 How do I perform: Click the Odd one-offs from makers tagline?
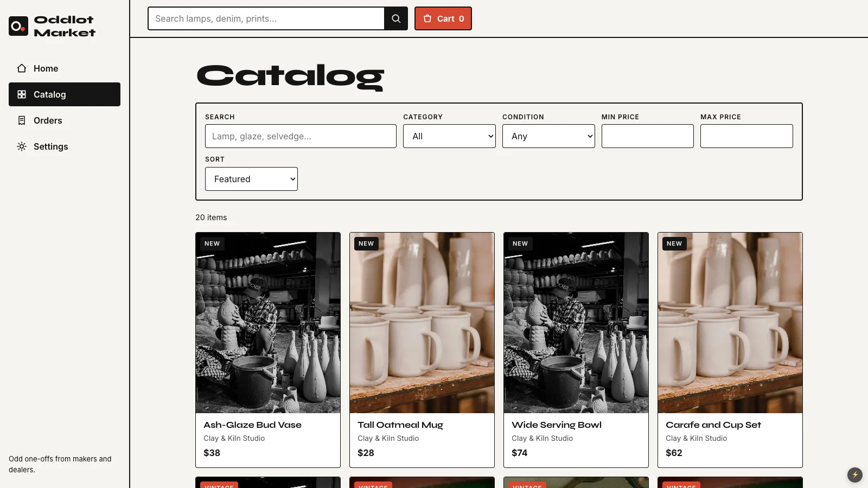pyautogui.click(x=60, y=464)
